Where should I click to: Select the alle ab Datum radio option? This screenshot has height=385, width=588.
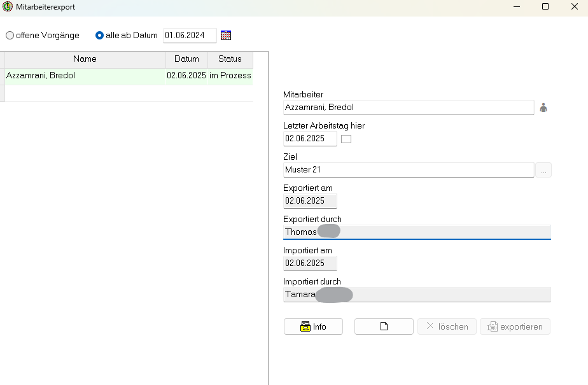pos(99,36)
